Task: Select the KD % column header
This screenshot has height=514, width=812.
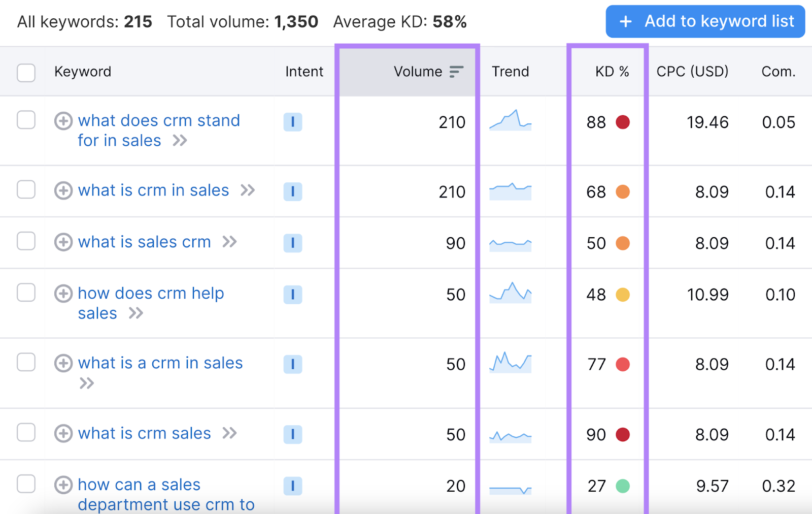Action: point(612,72)
